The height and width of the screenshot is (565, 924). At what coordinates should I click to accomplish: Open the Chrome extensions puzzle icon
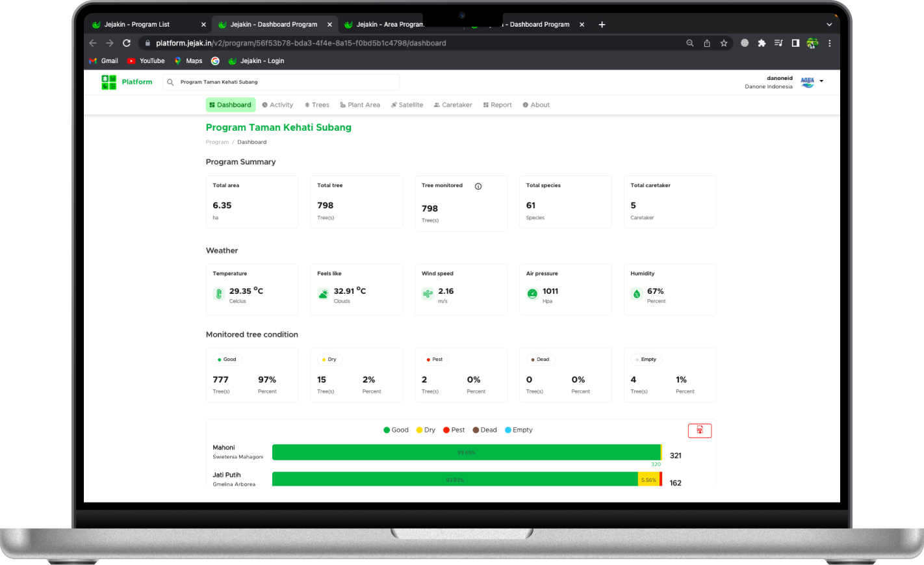click(762, 43)
